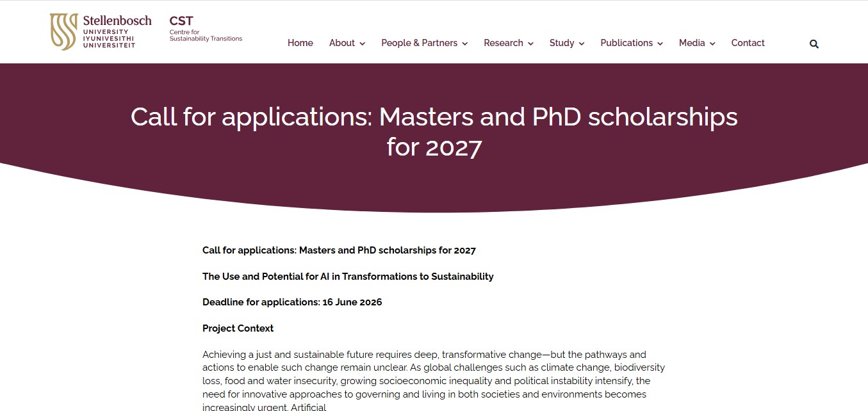Screen dimensions: 868x411
Task: Click the CST Centre for Sustainability Transitions logo
Action: pos(206,29)
